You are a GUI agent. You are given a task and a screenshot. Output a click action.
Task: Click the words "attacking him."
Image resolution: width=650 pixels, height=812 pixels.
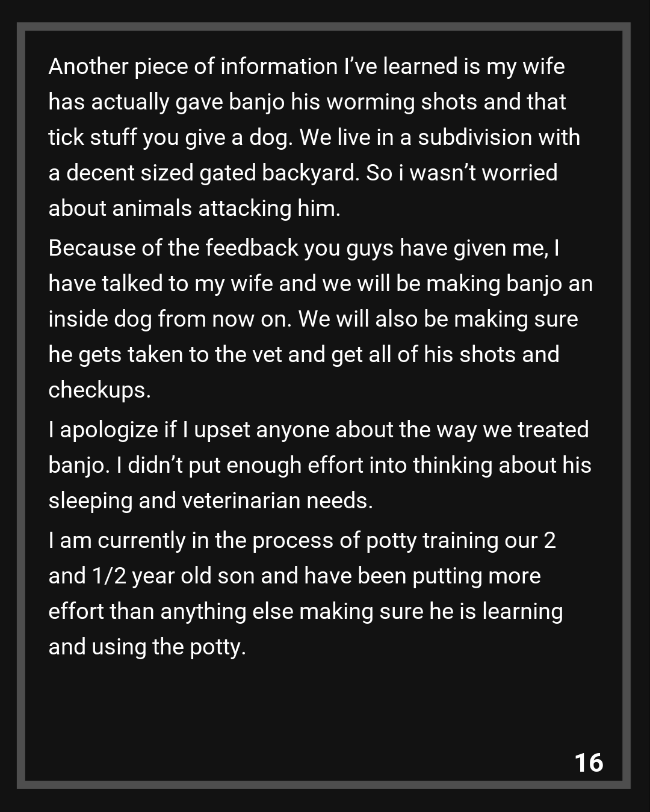tap(269, 208)
